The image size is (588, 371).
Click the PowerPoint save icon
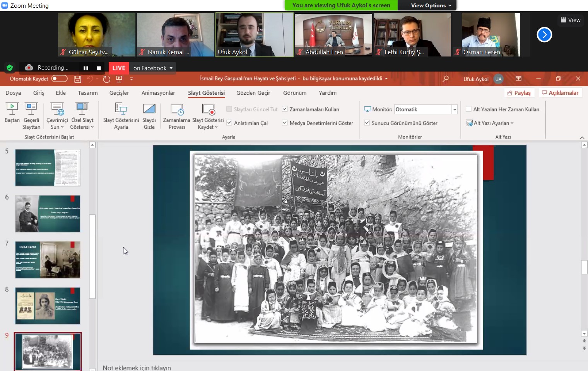pos(77,79)
